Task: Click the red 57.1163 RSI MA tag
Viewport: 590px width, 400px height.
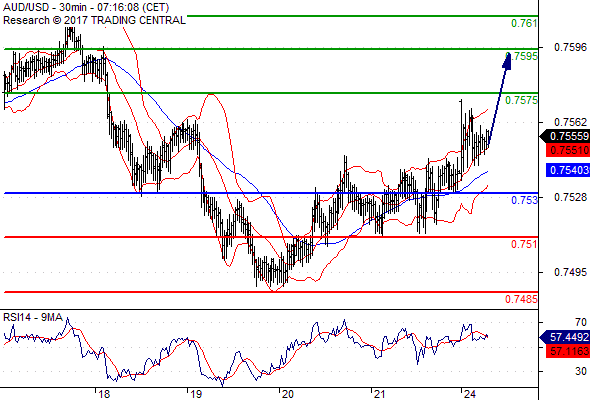Action: [x=568, y=351]
